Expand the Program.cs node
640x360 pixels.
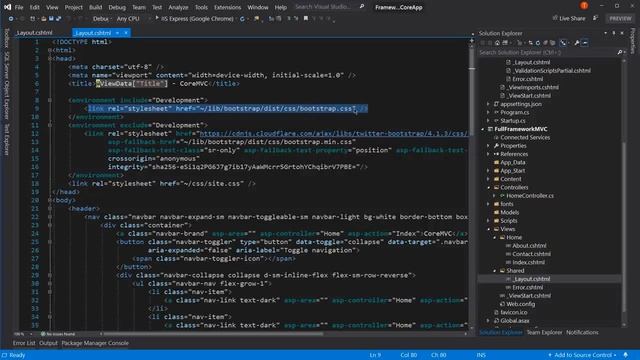click(488, 112)
